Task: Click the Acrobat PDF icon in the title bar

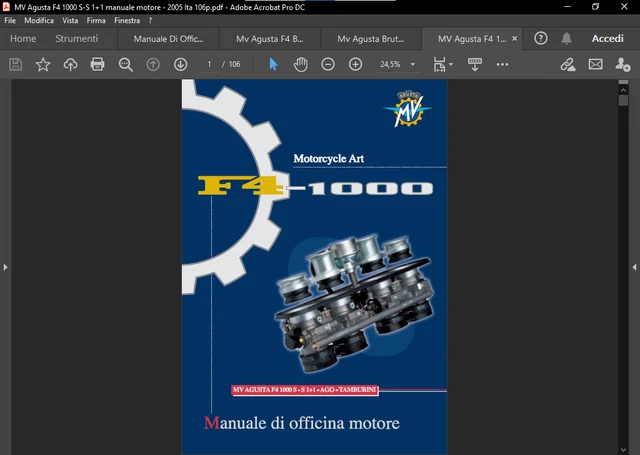Action: [x=6, y=7]
